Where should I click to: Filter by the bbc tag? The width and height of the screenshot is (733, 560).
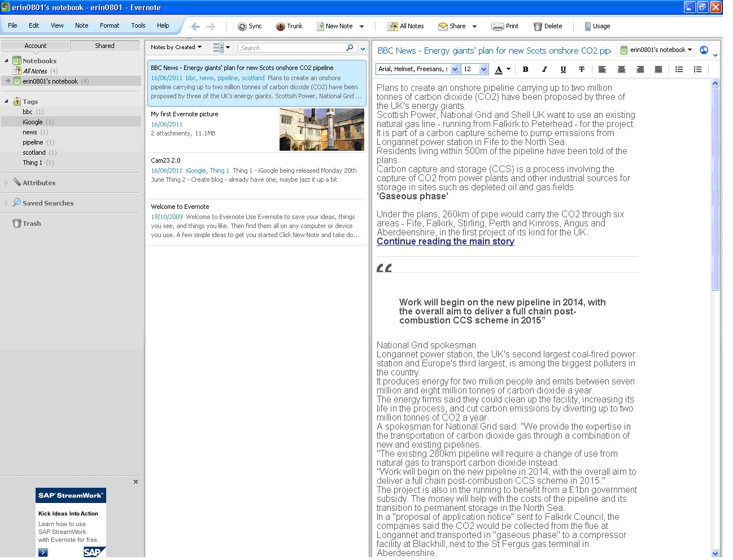tap(28, 112)
